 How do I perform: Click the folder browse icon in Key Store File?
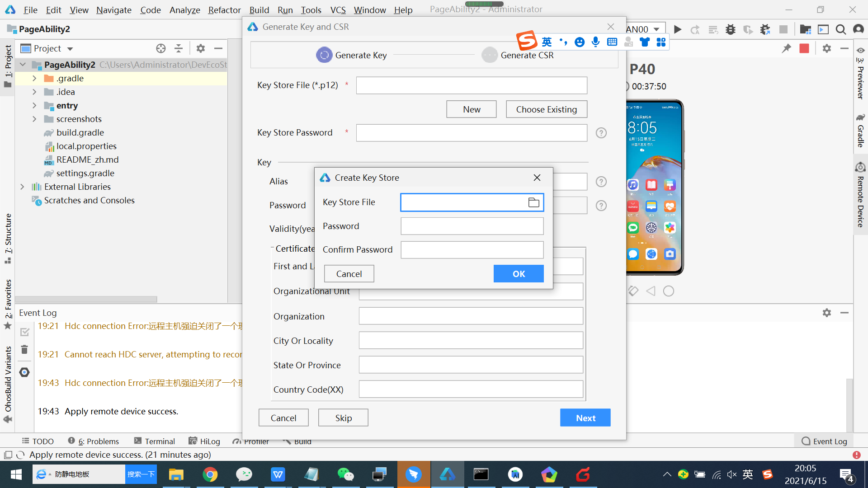click(x=533, y=202)
